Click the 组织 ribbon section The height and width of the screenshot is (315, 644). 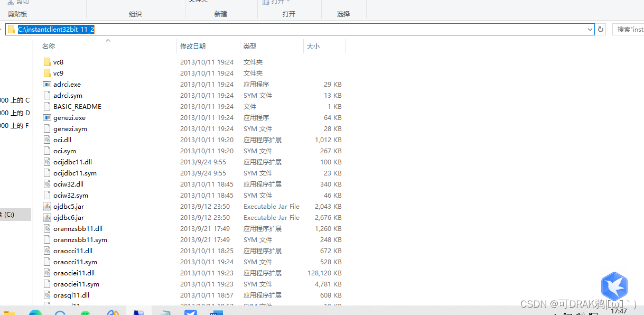[x=136, y=14]
